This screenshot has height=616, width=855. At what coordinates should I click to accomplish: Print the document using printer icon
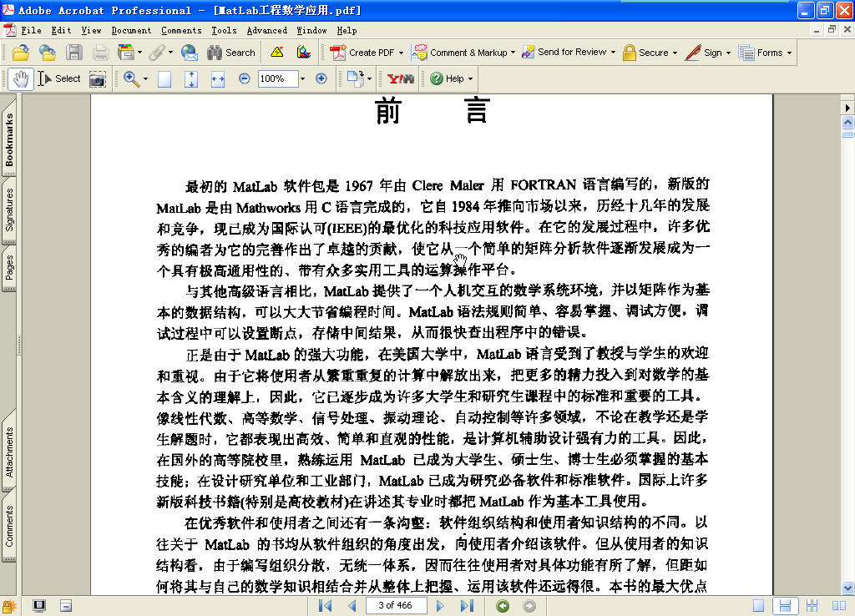click(x=100, y=53)
